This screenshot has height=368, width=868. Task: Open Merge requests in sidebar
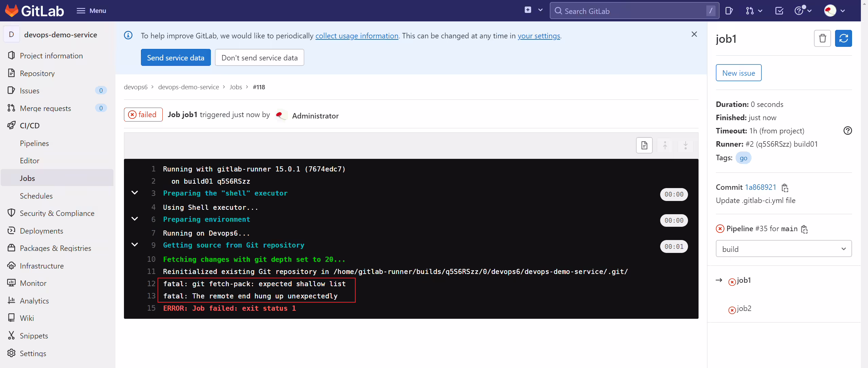[46, 108]
